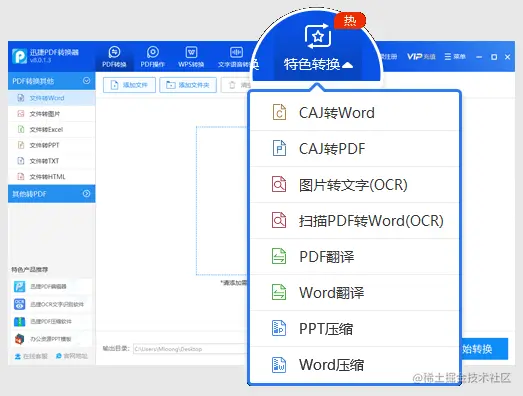Click the 在线客服 link
523x396 pixels.
pos(31,356)
